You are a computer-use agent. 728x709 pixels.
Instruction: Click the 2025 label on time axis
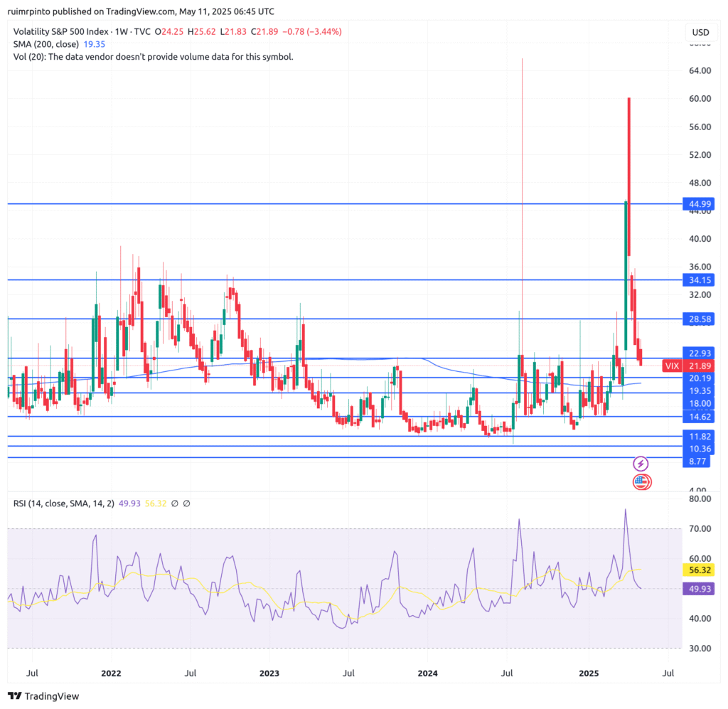click(589, 673)
